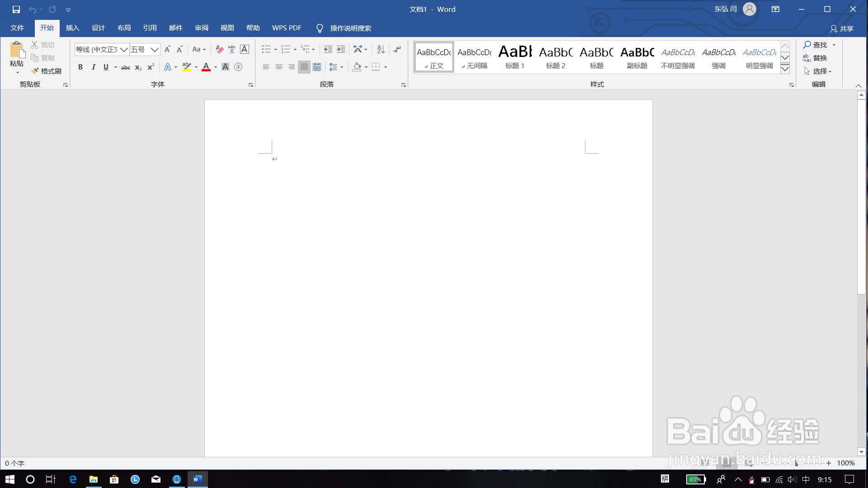This screenshot has width=868, height=488.
Task: Click the enclosed character (字) icon
Action: click(238, 67)
